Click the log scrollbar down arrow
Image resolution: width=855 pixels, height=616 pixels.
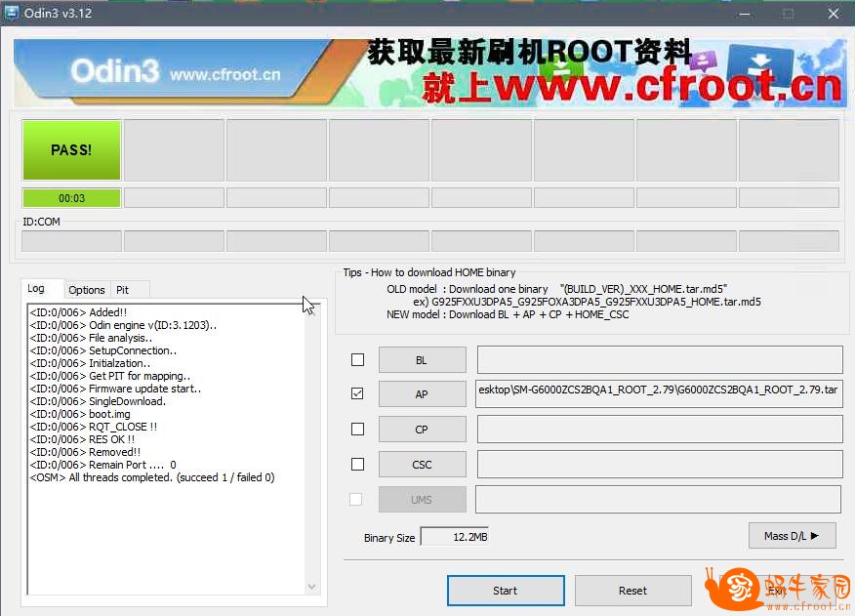pos(312,587)
